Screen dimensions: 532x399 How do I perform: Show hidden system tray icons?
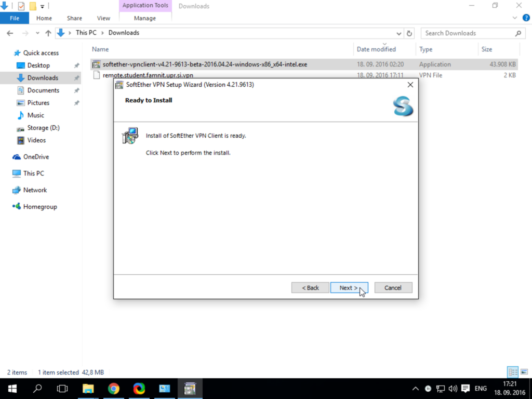coord(415,389)
